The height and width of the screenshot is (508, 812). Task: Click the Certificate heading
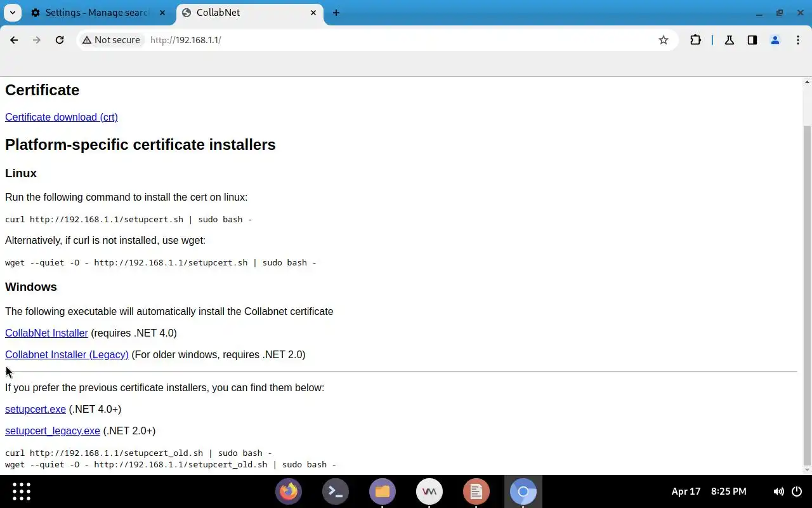pos(43,90)
